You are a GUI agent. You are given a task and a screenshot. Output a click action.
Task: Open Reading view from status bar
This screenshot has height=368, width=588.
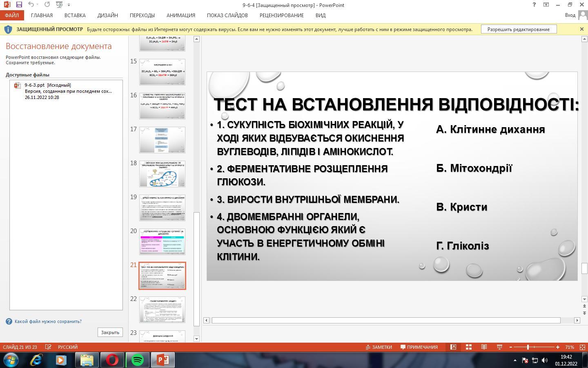[484, 347]
